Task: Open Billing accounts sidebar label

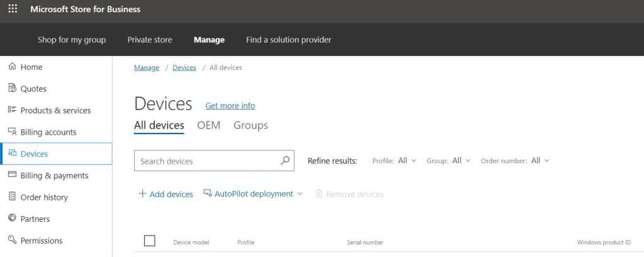Action: tap(48, 132)
